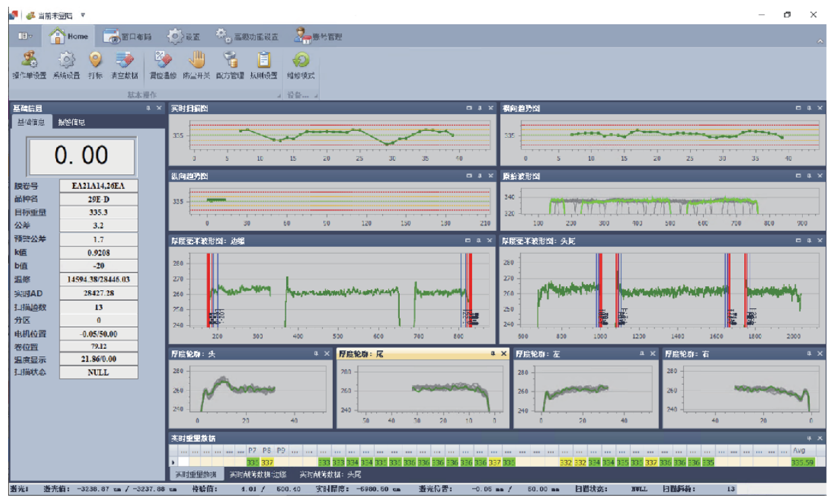Open 配方管理 funnel icon
Image resolution: width=838 pixels, height=504 pixels.
point(230,61)
